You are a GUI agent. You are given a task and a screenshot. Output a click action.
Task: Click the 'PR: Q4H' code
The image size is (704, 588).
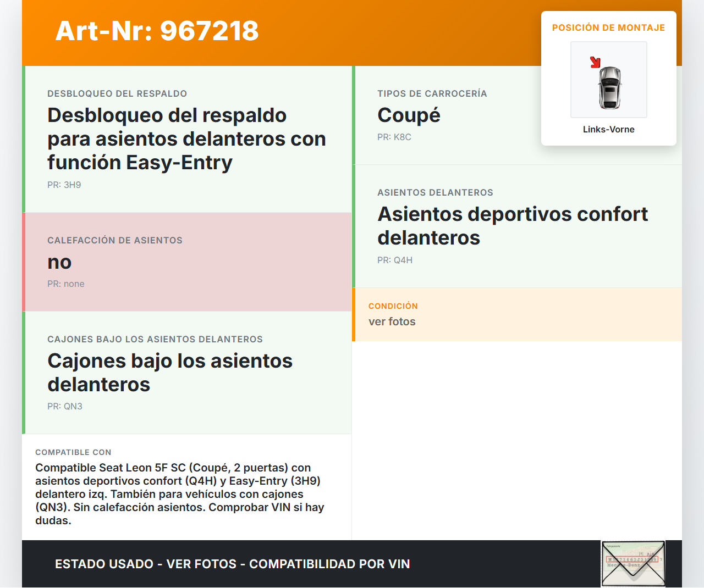click(395, 260)
